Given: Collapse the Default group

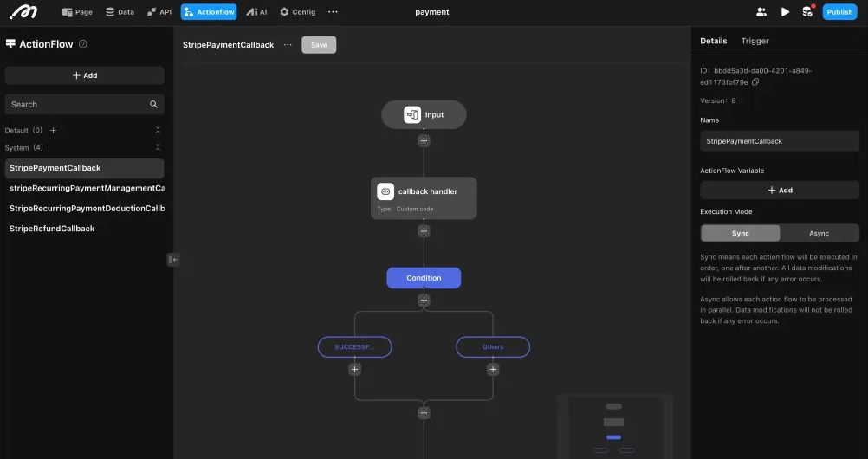Looking at the screenshot, I should pyautogui.click(x=158, y=130).
